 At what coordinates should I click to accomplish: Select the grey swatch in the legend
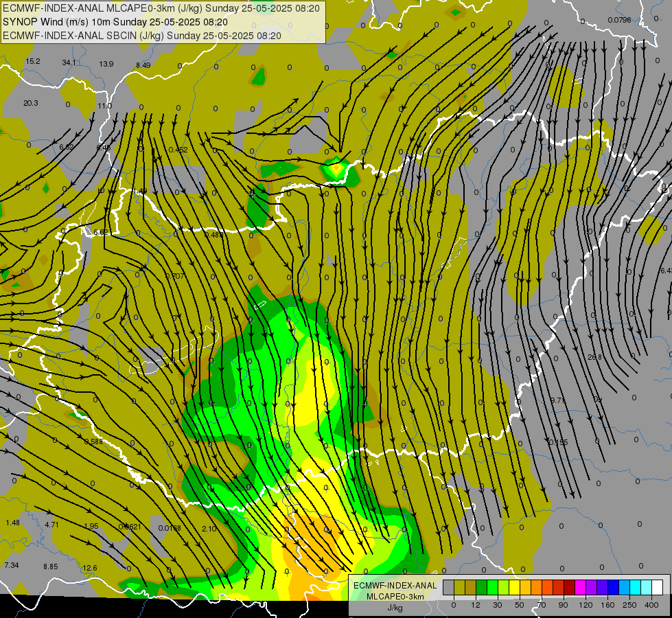click(x=448, y=587)
